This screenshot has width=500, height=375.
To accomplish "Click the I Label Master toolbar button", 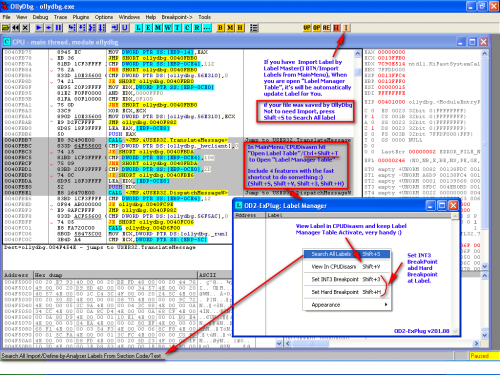I will pos(346,28).
